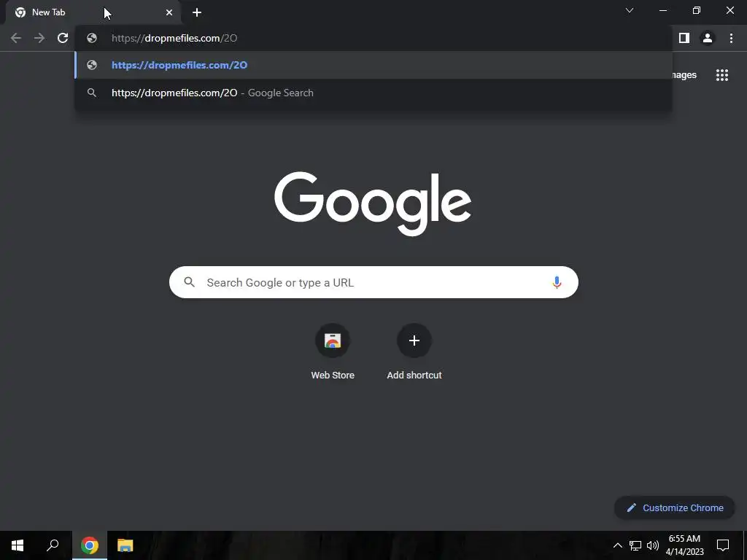This screenshot has width=747, height=560.
Task: Click the Search Google or type a URL box
Action: click(373, 282)
